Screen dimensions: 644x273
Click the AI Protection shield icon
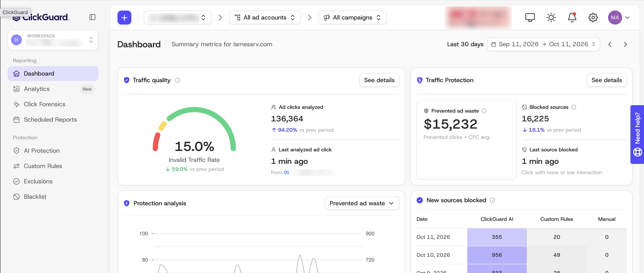pyautogui.click(x=16, y=151)
